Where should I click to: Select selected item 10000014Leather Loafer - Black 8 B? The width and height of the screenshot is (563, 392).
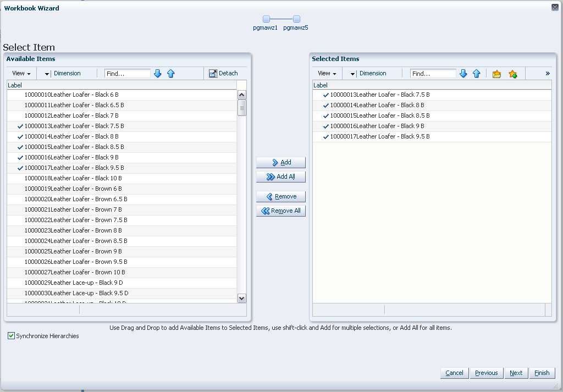coord(432,105)
